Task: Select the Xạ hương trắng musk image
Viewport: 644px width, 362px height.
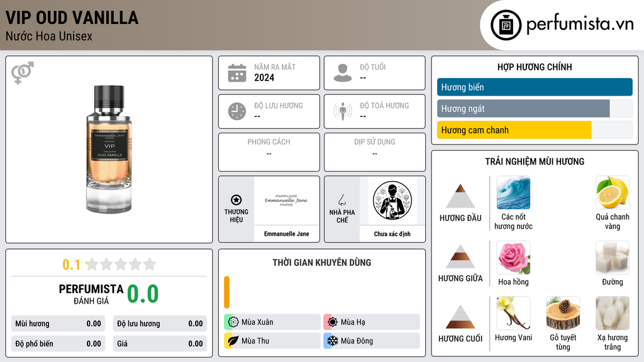Action: point(613,313)
